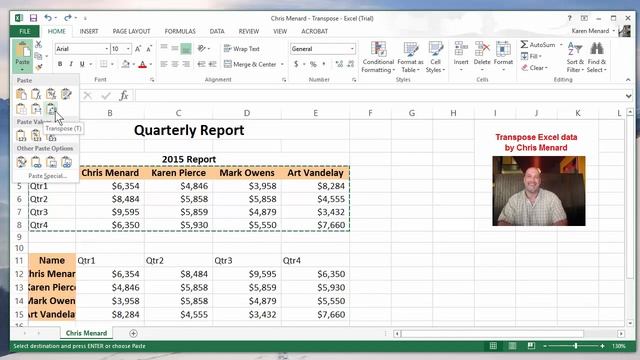Viewport: 640px width, 360px height.
Task: Pick the Paste Link icon
Action: click(x=36, y=162)
